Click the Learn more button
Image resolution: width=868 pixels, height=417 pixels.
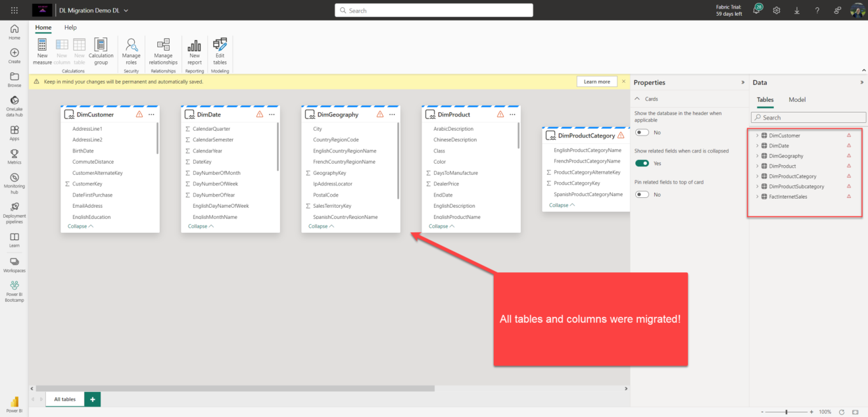(596, 82)
